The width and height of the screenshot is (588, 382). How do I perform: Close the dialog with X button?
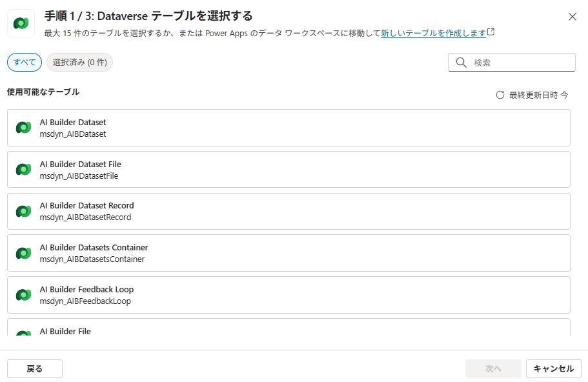tap(573, 17)
